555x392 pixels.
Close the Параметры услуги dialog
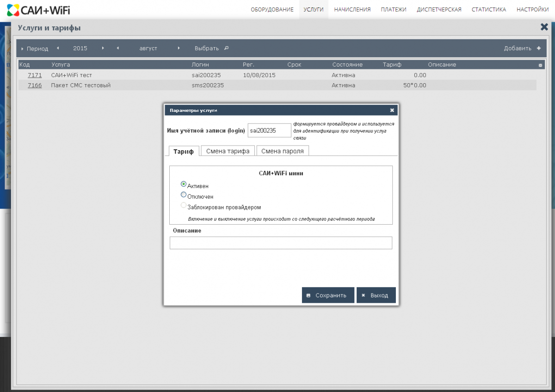tap(392, 110)
